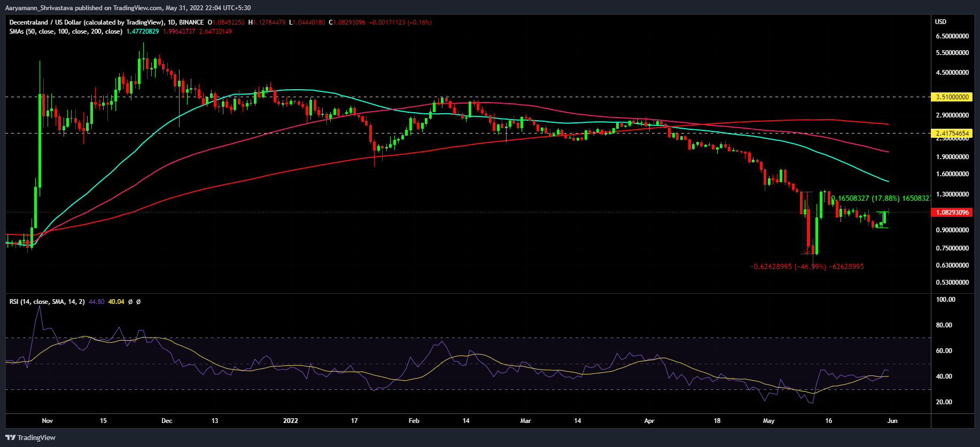Click the USD currency label on price axis
Viewport: 980px width, 447px height.
click(940, 22)
